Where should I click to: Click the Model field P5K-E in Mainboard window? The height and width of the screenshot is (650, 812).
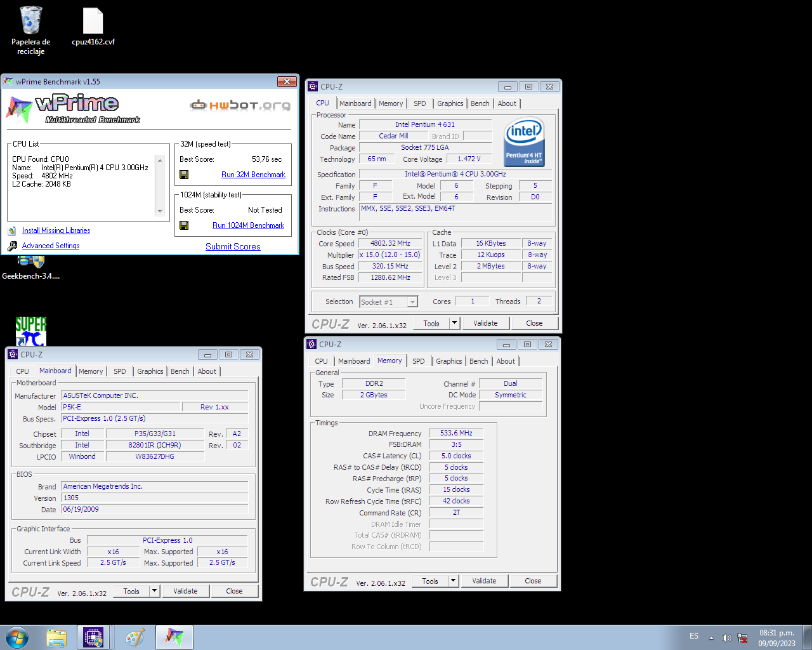click(121, 407)
